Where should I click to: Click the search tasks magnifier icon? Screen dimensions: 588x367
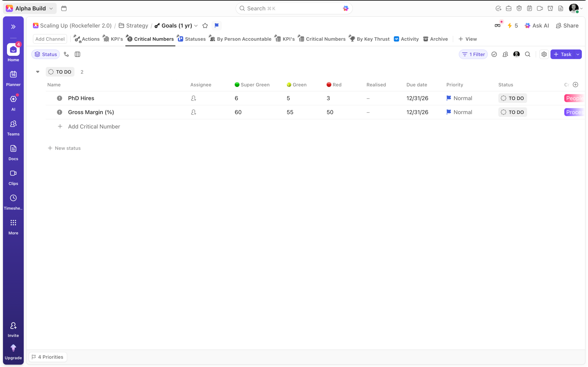point(528,54)
